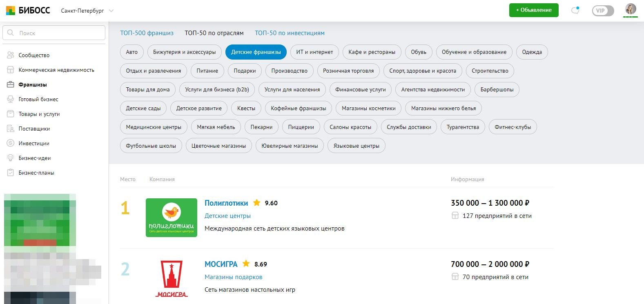Open the Полиглотики logo thumbnail
Viewport: 644px width, 304px height.
tap(172, 217)
